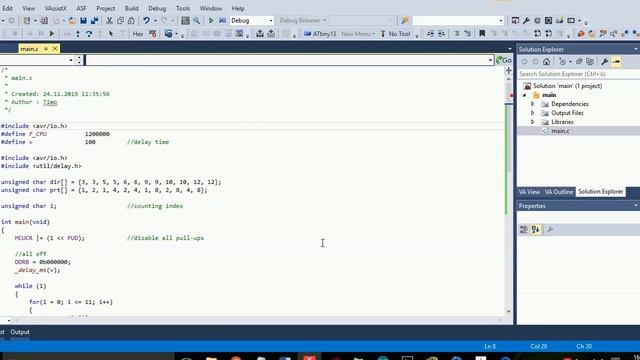The image size is (640, 360).
Task: Toggle Hex display button
Action: point(138,34)
